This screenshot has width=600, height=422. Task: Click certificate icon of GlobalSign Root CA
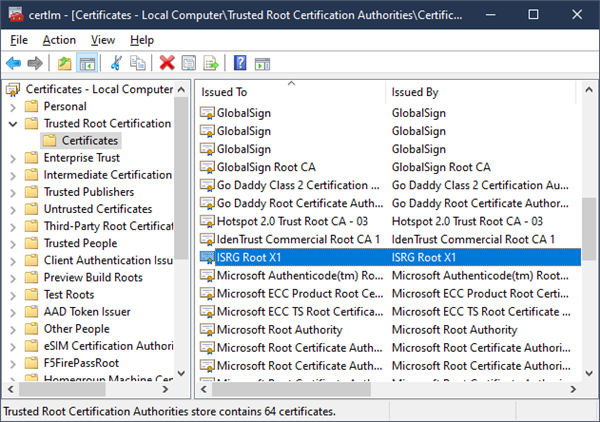pyautogui.click(x=207, y=167)
